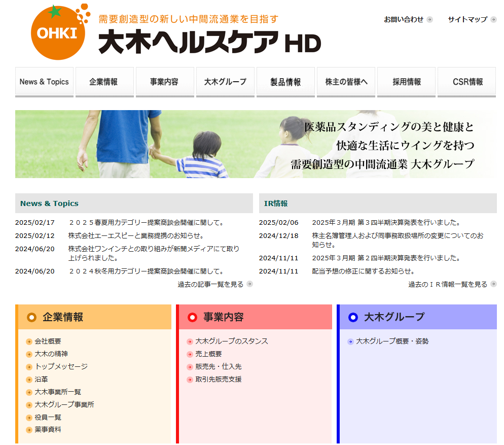
Task: Click the blue circle icon beside 大木グループ heading
Action: coord(353,318)
